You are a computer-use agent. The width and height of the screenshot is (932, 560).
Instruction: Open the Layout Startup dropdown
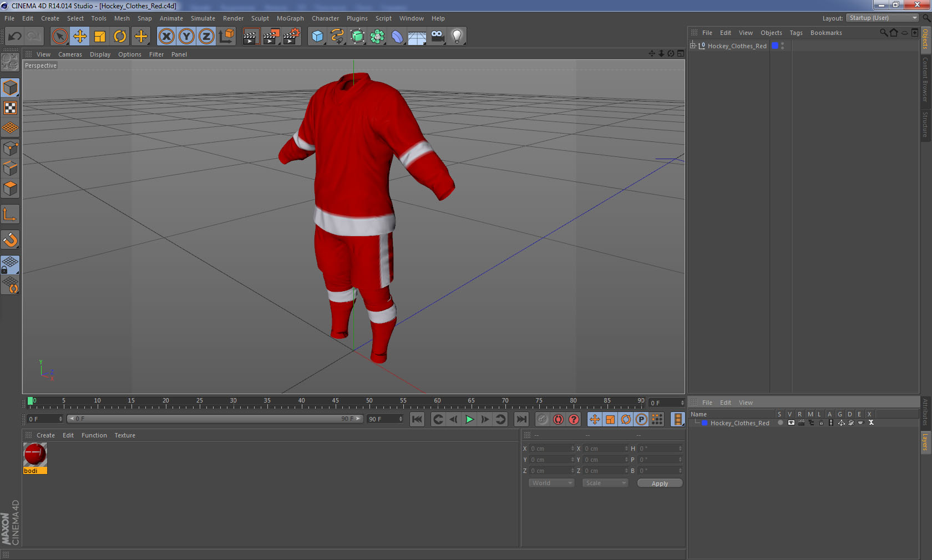click(x=883, y=18)
